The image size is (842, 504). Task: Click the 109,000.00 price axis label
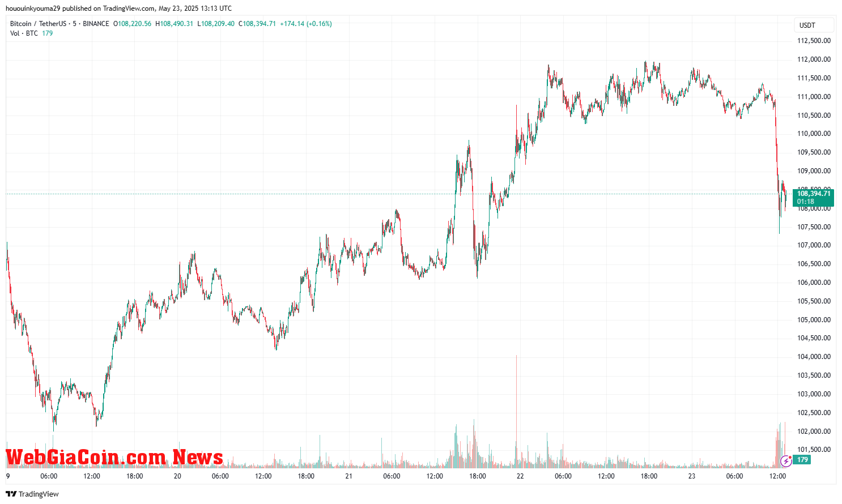tap(814, 171)
